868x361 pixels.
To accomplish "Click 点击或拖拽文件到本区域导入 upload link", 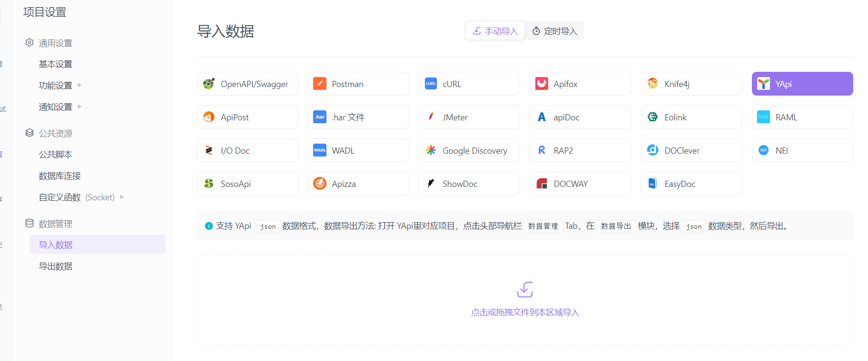I will coord(525,312).
